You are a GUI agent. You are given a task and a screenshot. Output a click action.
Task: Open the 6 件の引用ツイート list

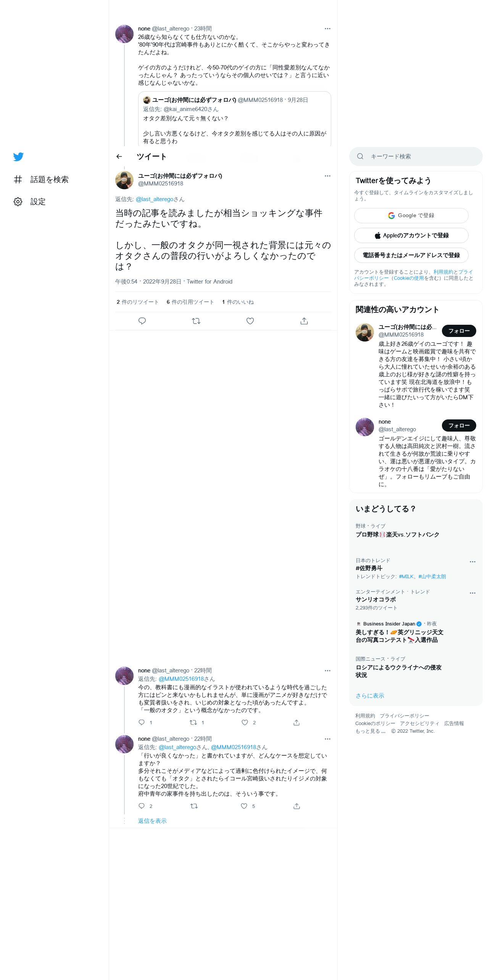click(x=190, y=302)
